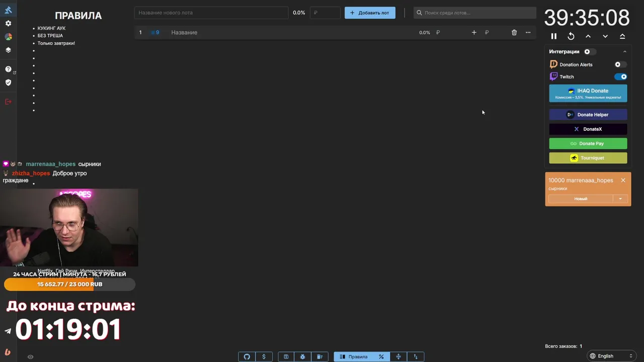Open the Settings gear in sidebar
644x362 pixels.
tap(8, 23)
